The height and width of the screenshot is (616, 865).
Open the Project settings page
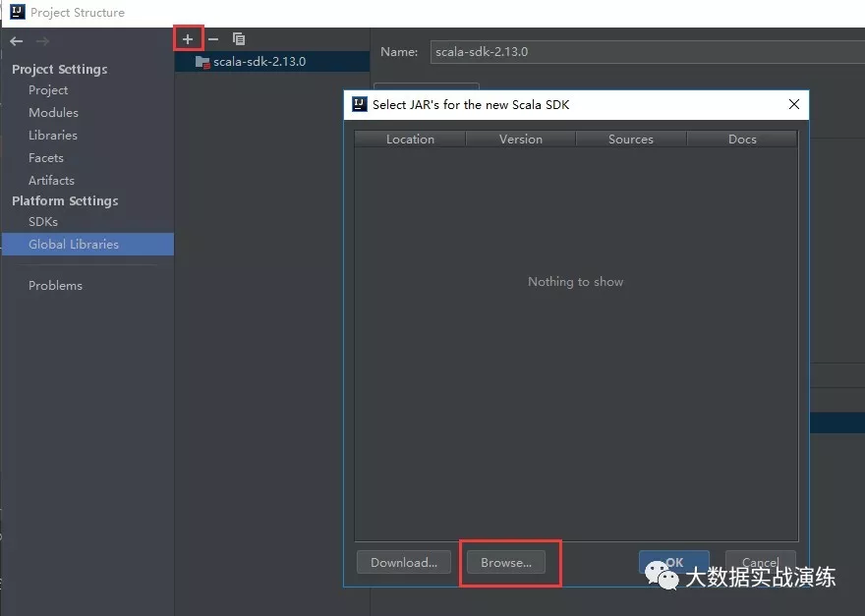[x=47, y=89]
